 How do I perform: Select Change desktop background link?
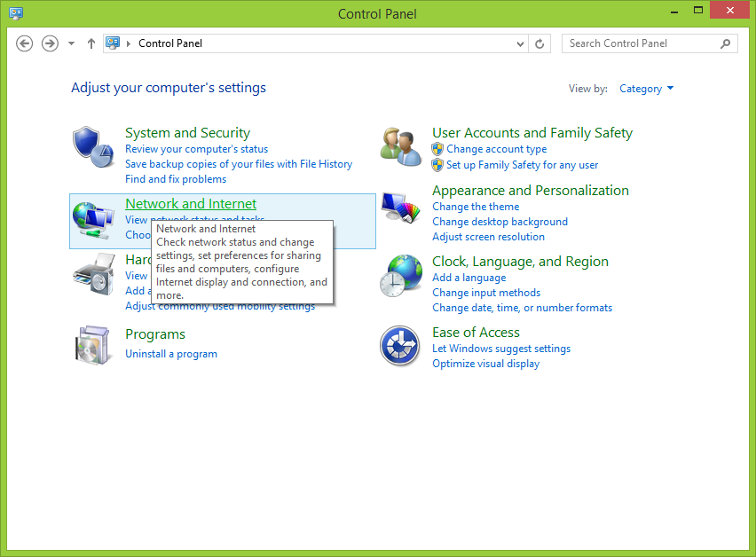click(500, 222)
